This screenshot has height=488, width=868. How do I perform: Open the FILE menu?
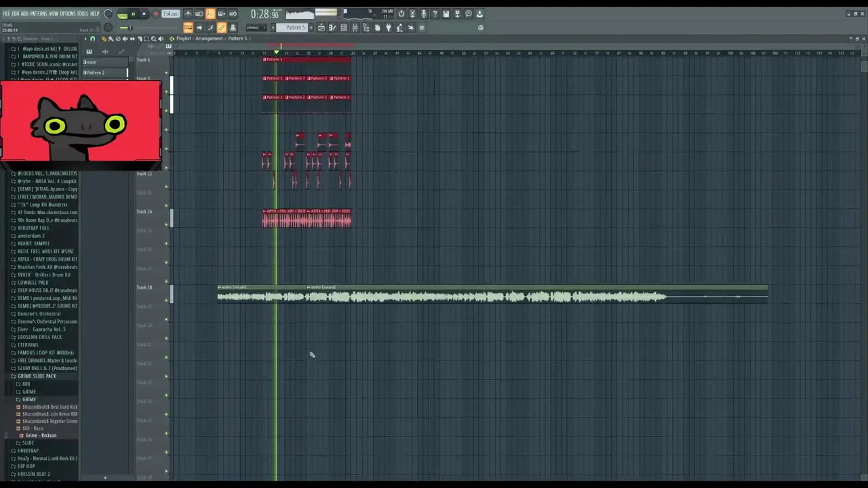[6, 14]
